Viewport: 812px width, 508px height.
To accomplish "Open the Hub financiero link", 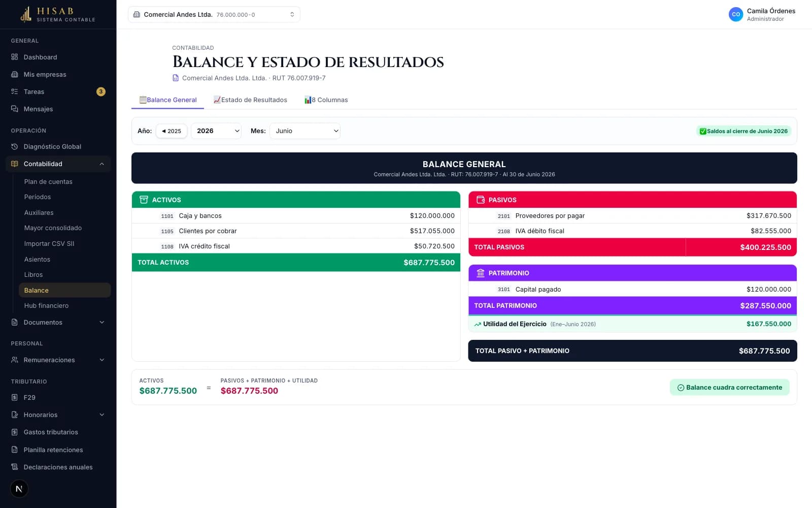I will 46,305.
